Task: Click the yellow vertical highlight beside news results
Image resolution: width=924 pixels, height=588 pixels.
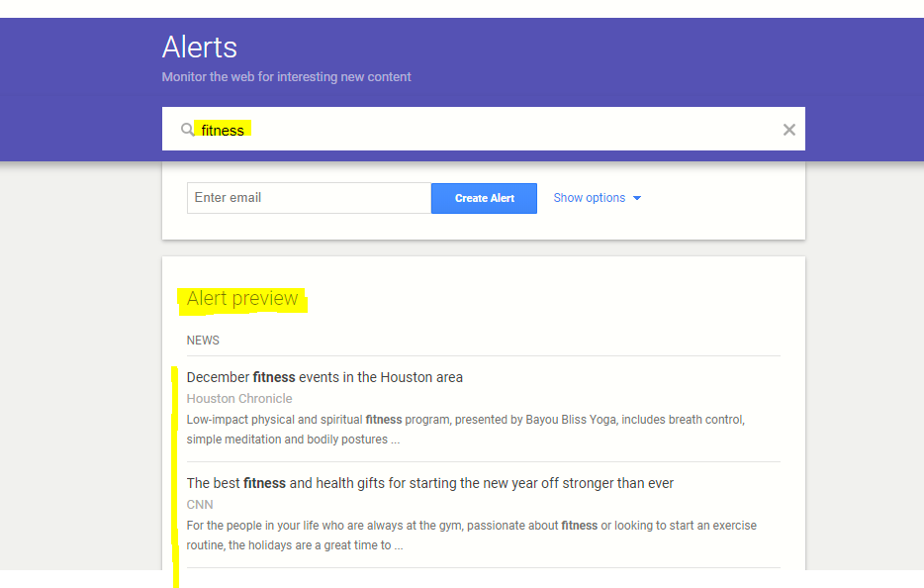Action: 176,475
